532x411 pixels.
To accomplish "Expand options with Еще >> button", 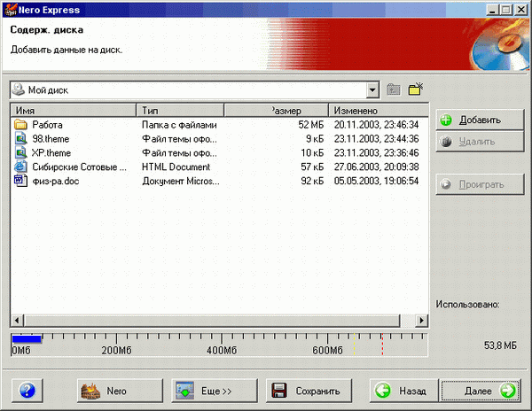I will tap(214, 391).
